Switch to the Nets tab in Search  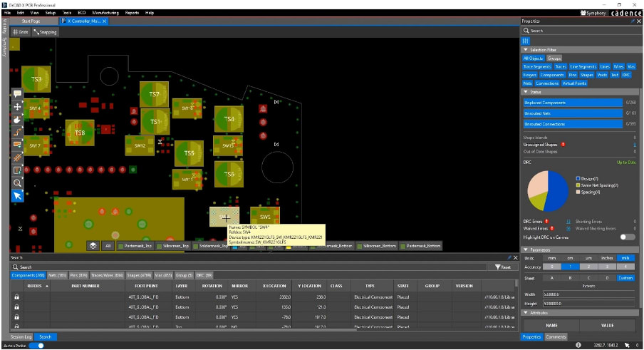point(58,275)
